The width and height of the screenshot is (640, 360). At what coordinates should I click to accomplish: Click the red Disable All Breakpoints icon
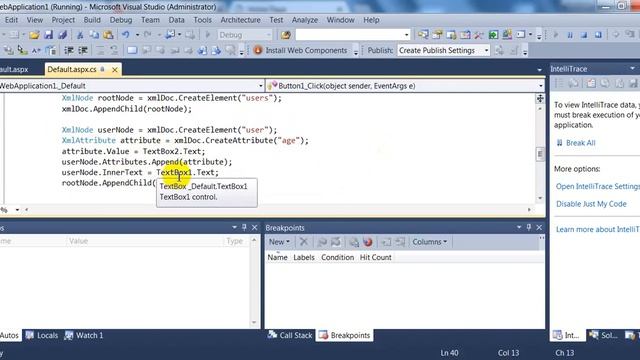pos(368,242)
